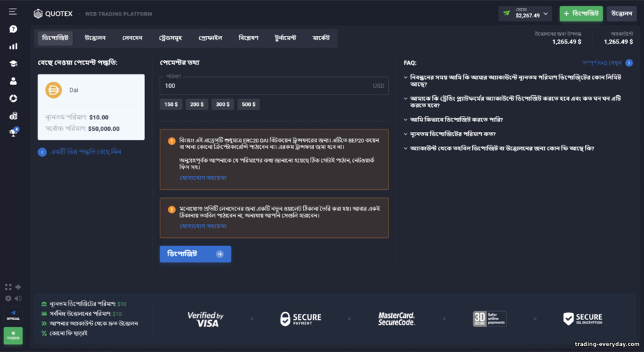The width and height of the screenshot is (644, 352).
Task: Select the 500 $ preset amount
Action: [x=248, y=104]
